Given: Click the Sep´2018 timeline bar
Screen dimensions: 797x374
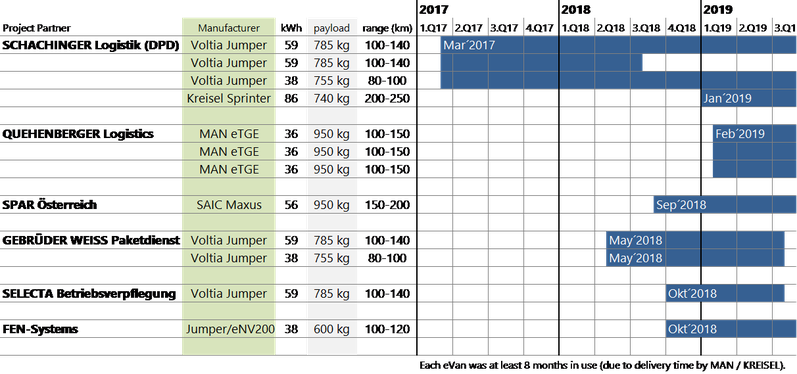Looking at the screenshot, I should pos(725,205).
